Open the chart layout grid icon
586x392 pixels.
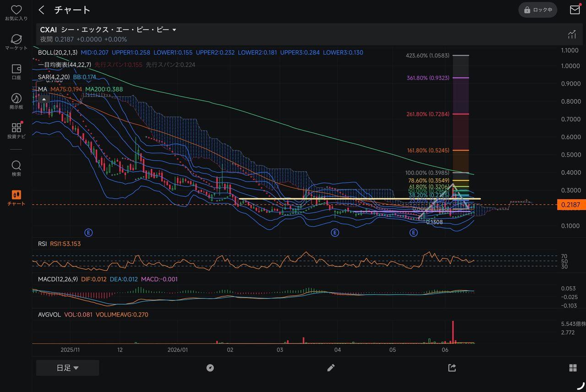(x=573, y=368)
